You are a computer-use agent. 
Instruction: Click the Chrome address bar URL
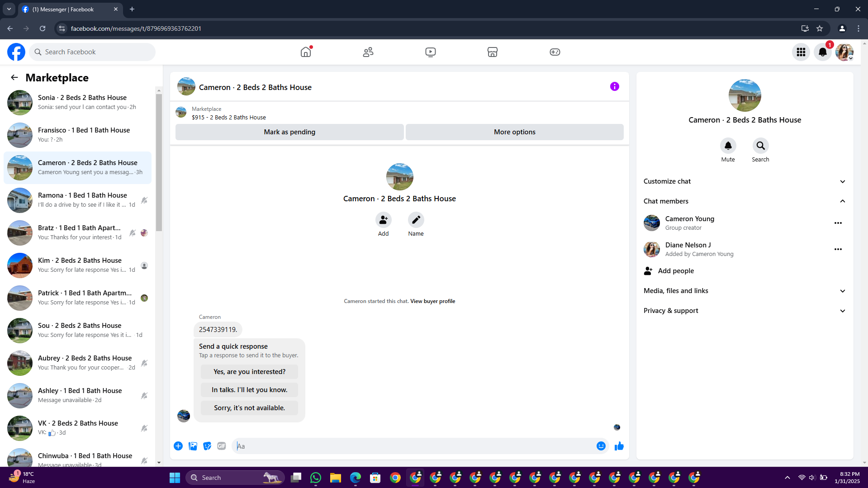coord(136,28)
